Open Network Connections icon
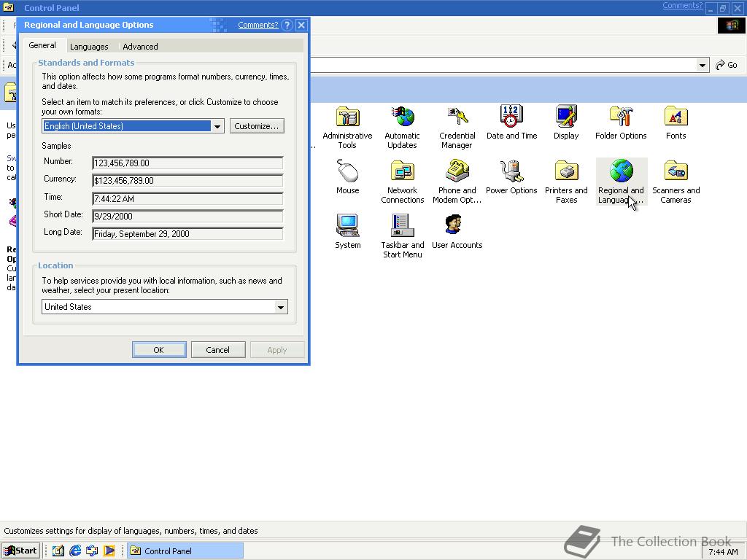The image size is (747, 560). [402, 171]
